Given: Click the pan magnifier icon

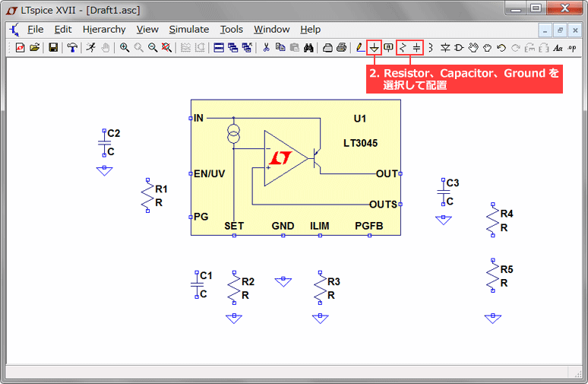Looking at the screenshot, I should (x=138, y=48).
